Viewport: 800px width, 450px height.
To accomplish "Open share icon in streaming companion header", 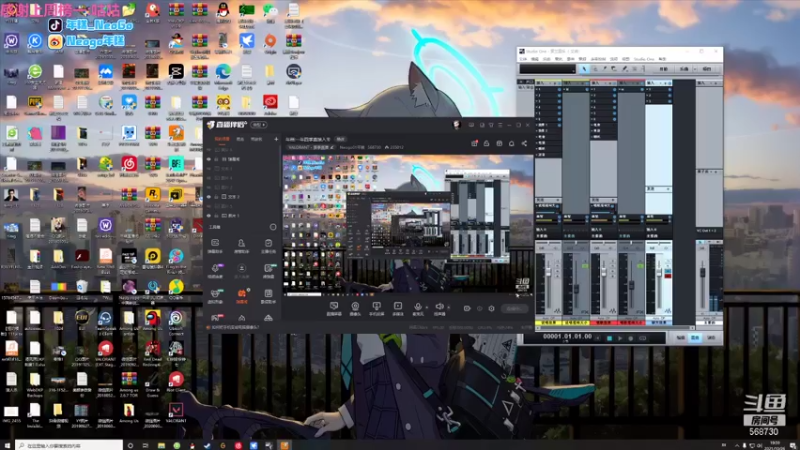I will coord(524,143).
